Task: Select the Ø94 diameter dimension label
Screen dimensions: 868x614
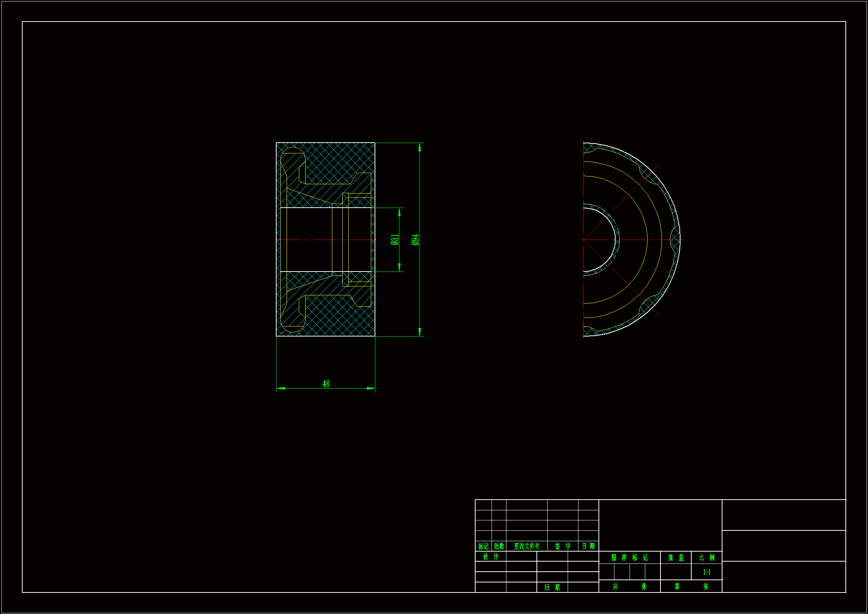Action: click(x=415, y=240)
